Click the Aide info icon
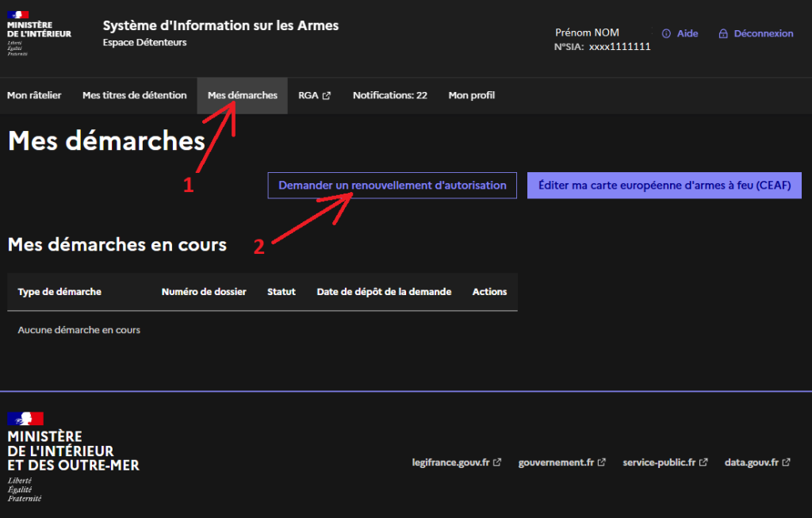 [666, 34]
